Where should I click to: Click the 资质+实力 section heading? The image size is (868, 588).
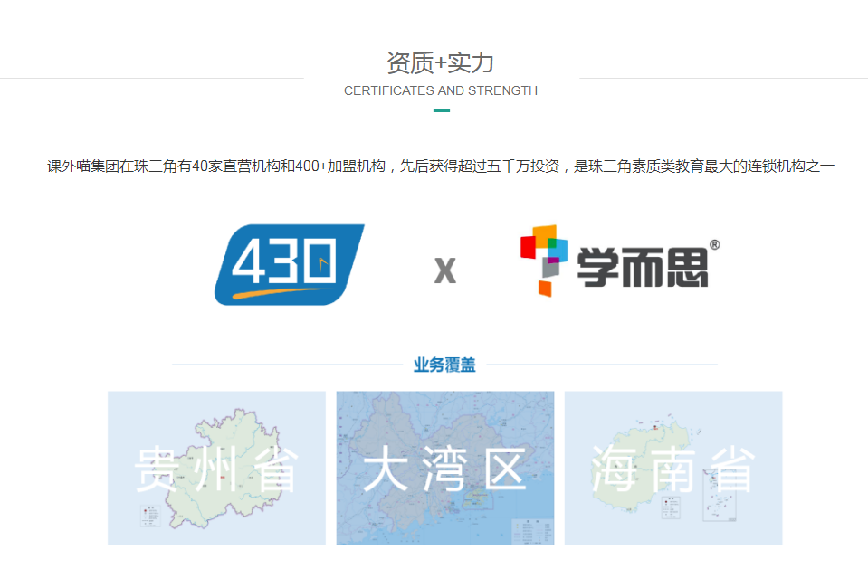441,62
